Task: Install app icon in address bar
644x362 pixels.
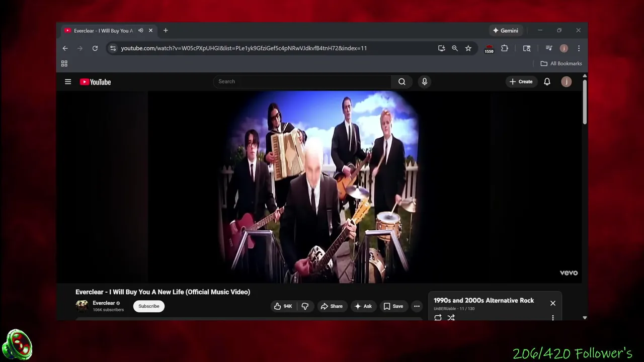Action: (x=441, y=48)
